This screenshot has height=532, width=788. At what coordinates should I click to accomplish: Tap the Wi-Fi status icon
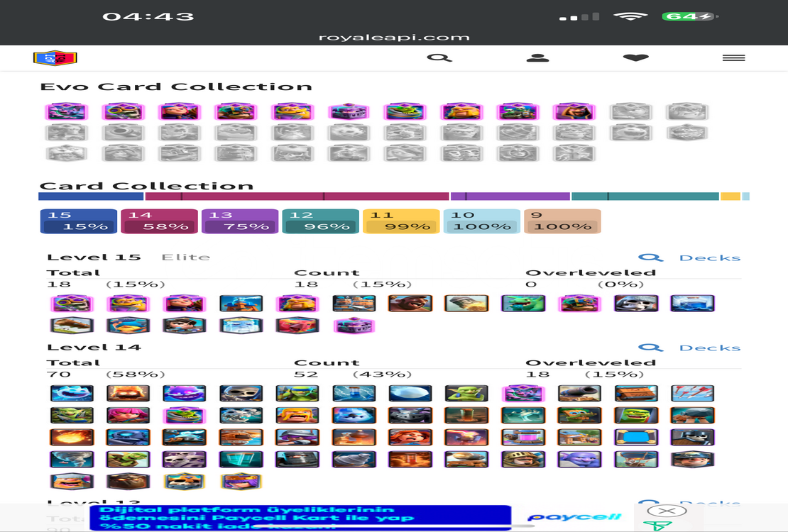point(630,16)
